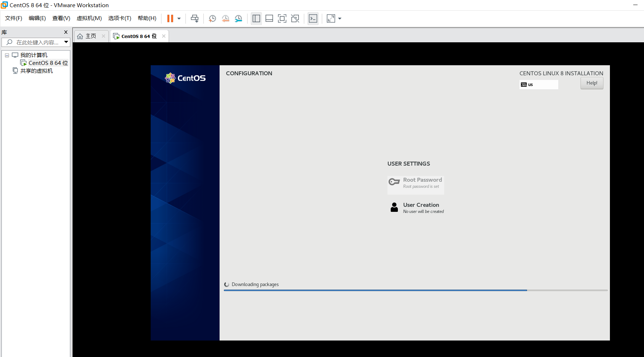Click the USER SETTINGS heading text
This screenshot has width=644, height=357.
coord(409,164)
